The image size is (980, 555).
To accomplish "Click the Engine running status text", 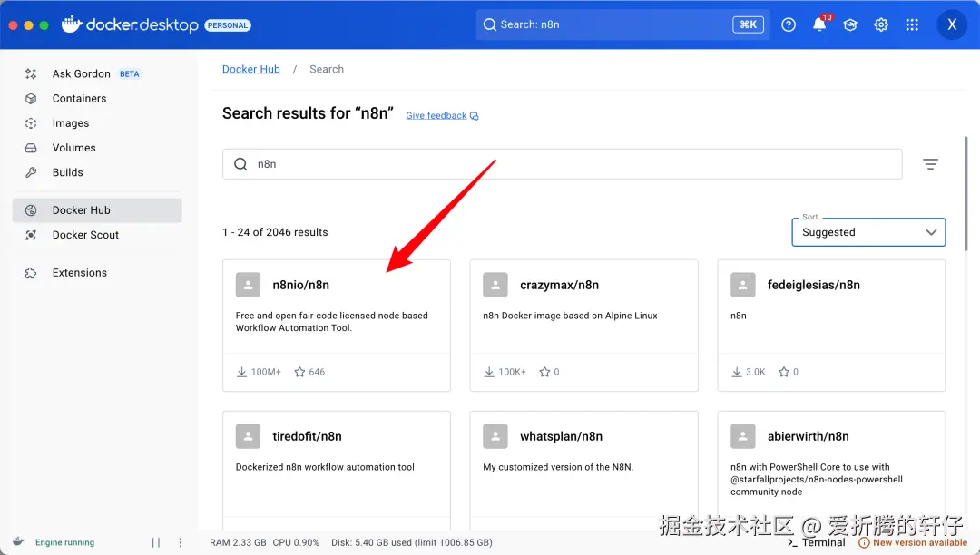I will [x=65, y=542].
